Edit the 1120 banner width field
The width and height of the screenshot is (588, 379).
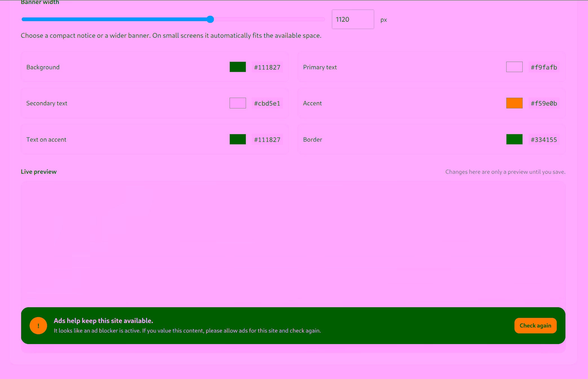pos(353,19)
